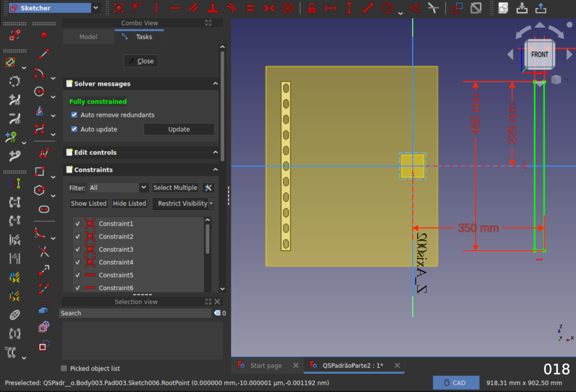The height and width of the screenshot is (392, 576).
Task: Collapse the Constraints section
Action: click(216, 169)
